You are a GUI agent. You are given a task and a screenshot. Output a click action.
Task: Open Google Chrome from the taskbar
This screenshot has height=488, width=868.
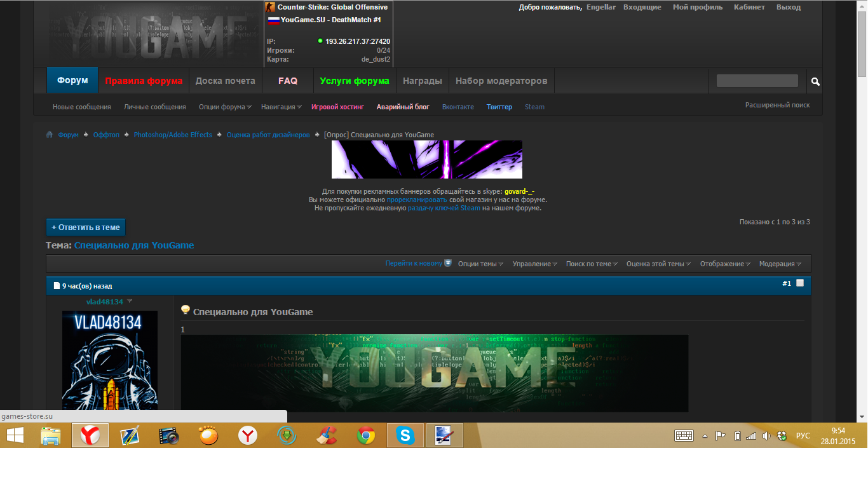(x=366, y=436)
